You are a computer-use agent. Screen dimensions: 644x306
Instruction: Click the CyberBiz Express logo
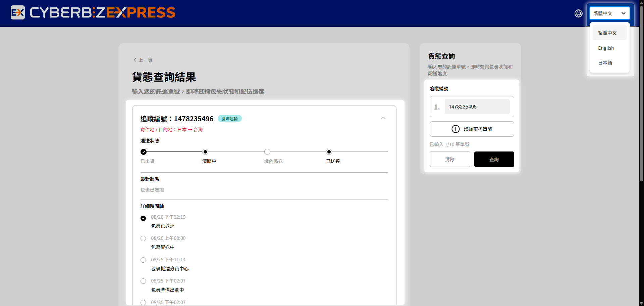93,13
